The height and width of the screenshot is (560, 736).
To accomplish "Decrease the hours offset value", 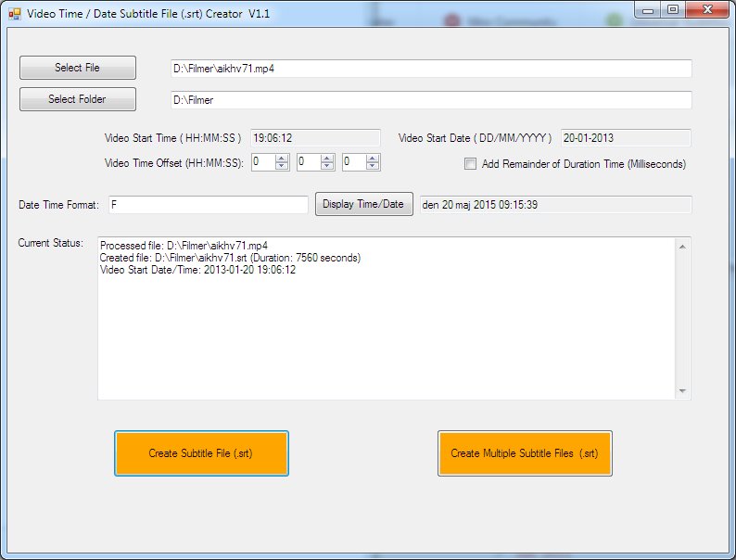I will (x=282, y=166).
